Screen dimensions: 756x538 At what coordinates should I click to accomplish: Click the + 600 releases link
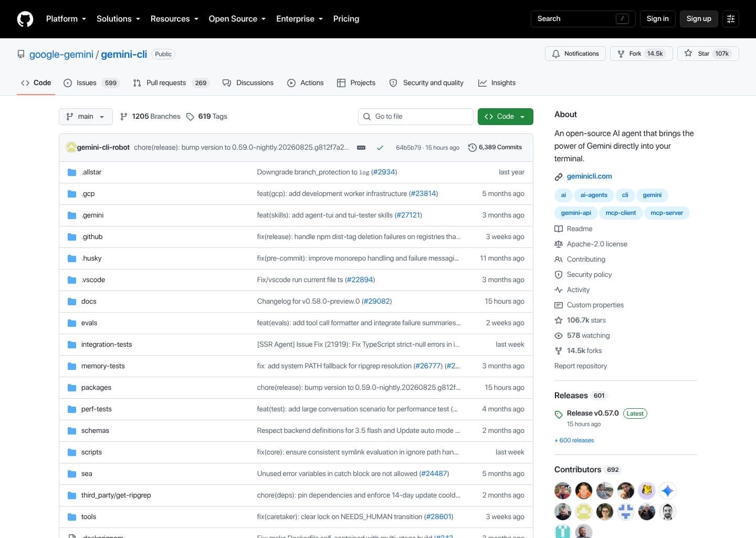coord(574,441)
